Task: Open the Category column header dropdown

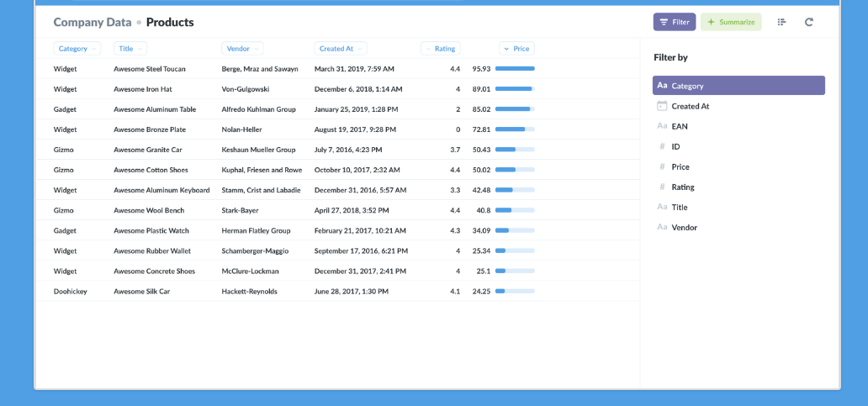Action: [x=77, y=49]
